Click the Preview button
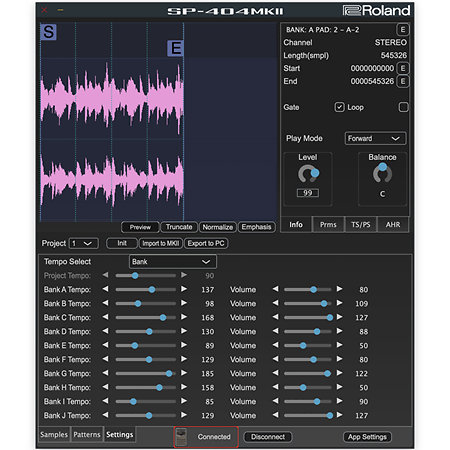Image resolution: width=450 pixels, height=450 pixels. click(140, 227)
